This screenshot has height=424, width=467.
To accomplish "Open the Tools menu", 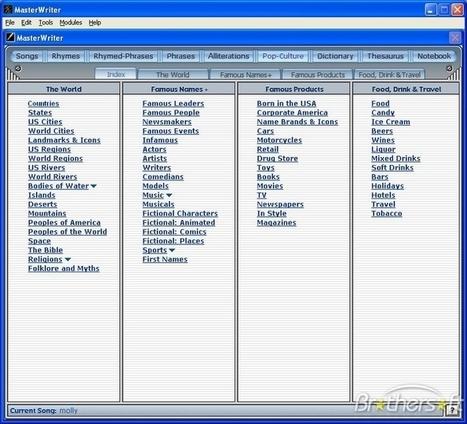I will click(46, 23).
